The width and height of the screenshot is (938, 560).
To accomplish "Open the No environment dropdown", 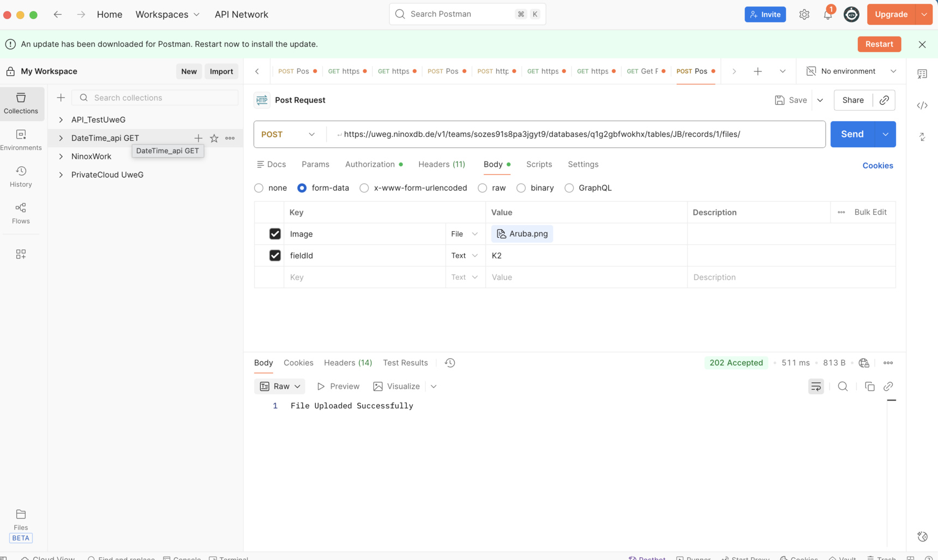I will coord(851,71).
